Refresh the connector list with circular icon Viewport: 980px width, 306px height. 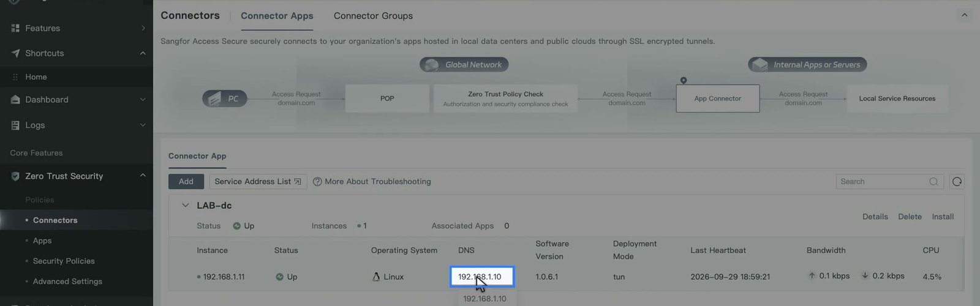tap(957, 182)
